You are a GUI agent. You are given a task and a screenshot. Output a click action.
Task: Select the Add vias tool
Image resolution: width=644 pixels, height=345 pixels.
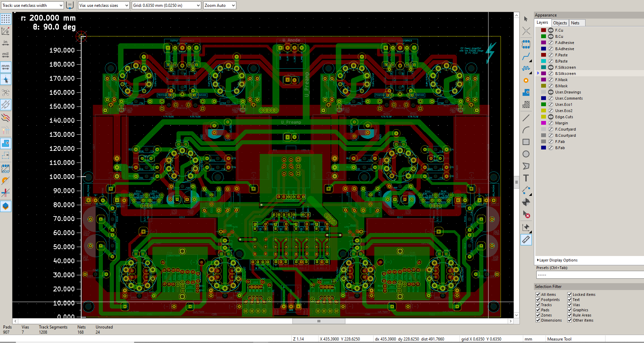pyautogui.click(x=526, y=80)
